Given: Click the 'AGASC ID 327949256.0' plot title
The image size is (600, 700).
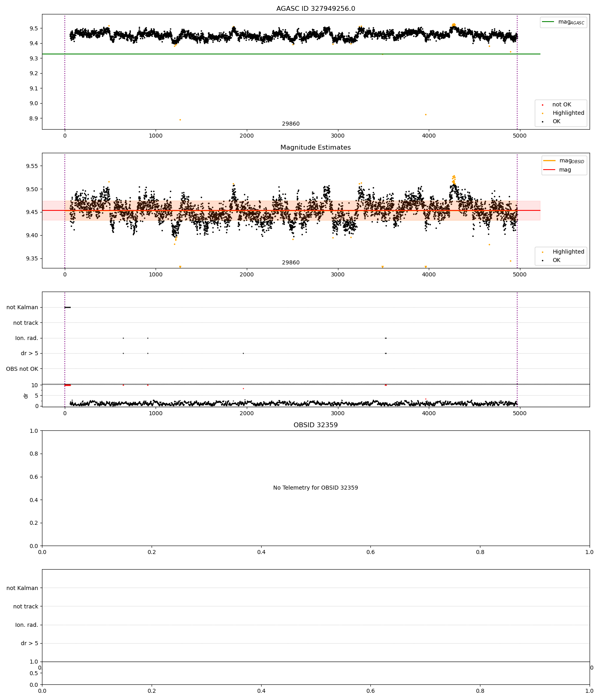Looking at the screenshot, I should [x=316, y=9].
